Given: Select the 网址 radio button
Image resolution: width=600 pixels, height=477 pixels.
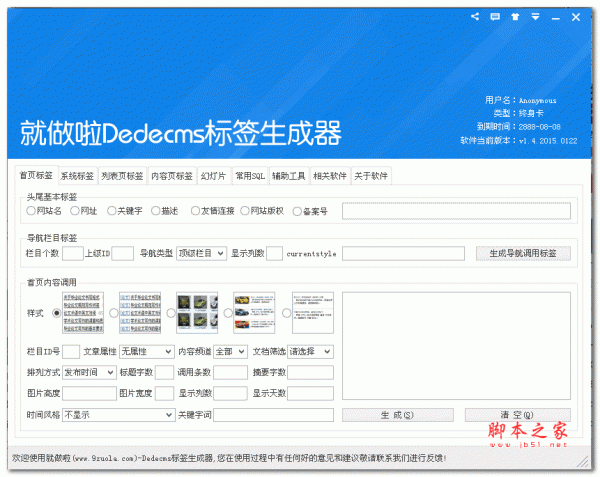Looking at the screenshot, I should click(x=75, y=211).
